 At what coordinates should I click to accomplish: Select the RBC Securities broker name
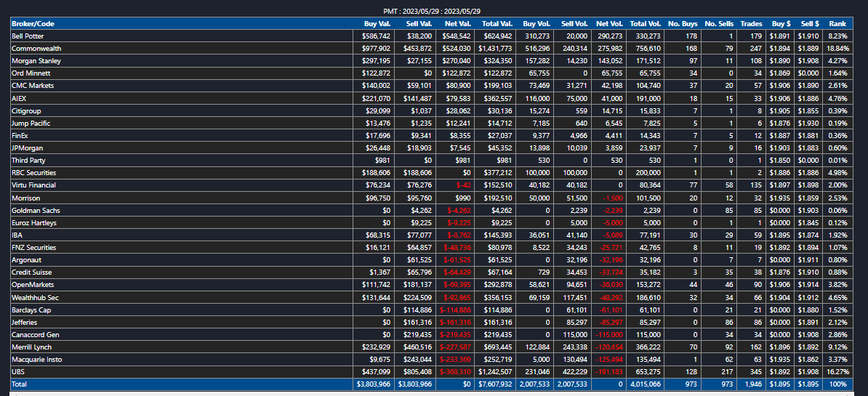coord(33,173)
